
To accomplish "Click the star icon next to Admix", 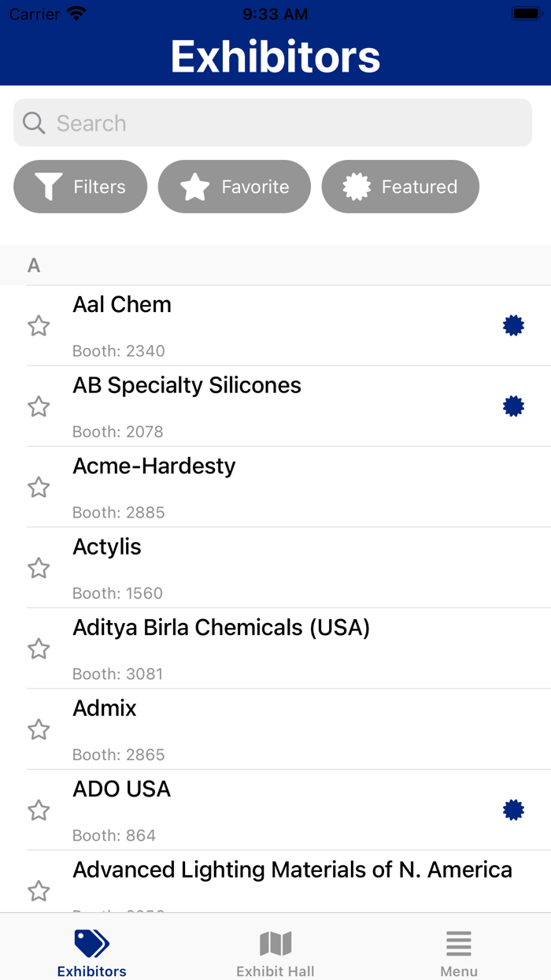I will (x=39, y=729).
